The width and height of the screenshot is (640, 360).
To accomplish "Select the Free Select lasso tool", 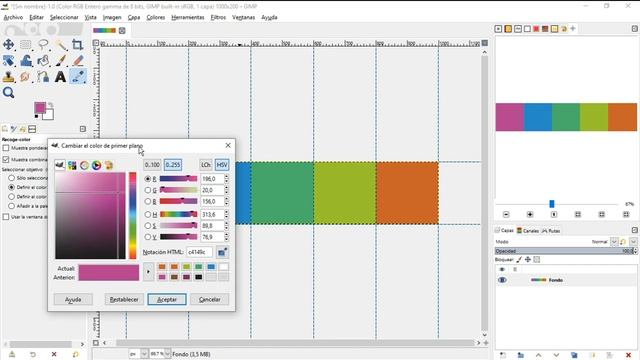I will (x=43, y=44).
